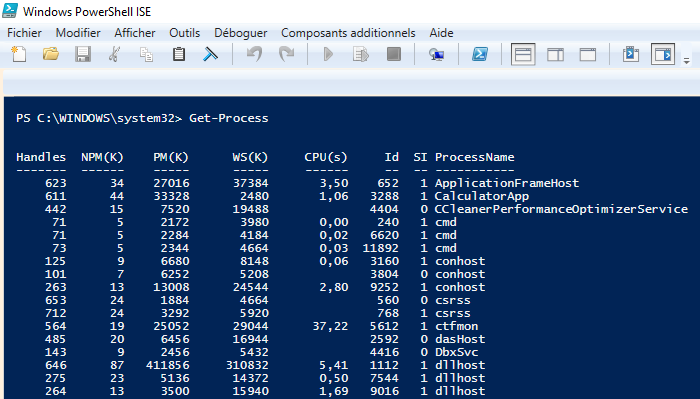700x399 pixels.
Task: Click dllhost Id value 9016
Action: pos(384,391)
